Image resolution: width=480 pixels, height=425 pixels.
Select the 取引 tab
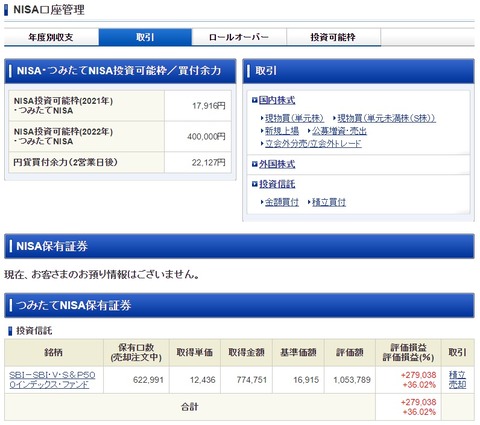click(145, 37)
